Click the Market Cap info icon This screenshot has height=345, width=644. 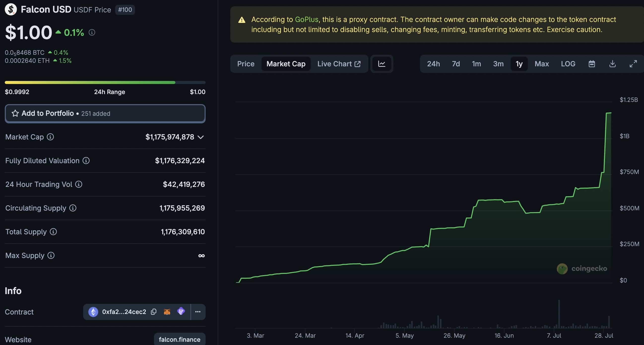tap(50, 137)
